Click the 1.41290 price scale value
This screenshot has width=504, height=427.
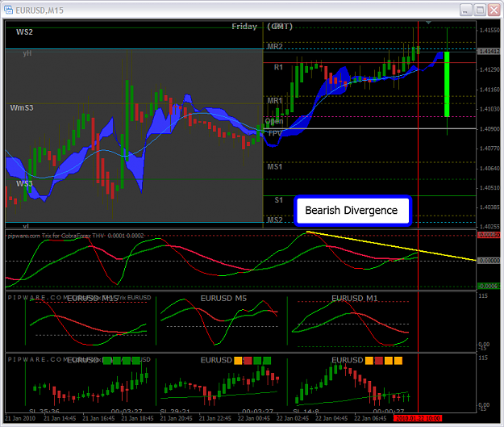coord(489,69)
